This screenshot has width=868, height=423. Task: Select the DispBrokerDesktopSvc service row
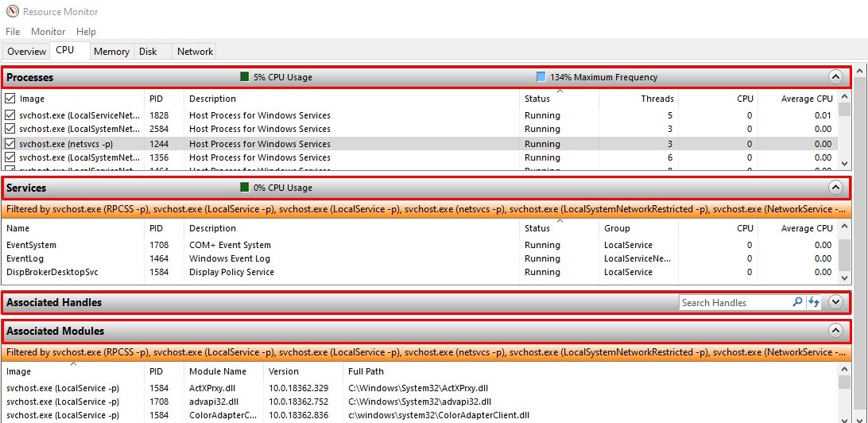pos(420,272)
